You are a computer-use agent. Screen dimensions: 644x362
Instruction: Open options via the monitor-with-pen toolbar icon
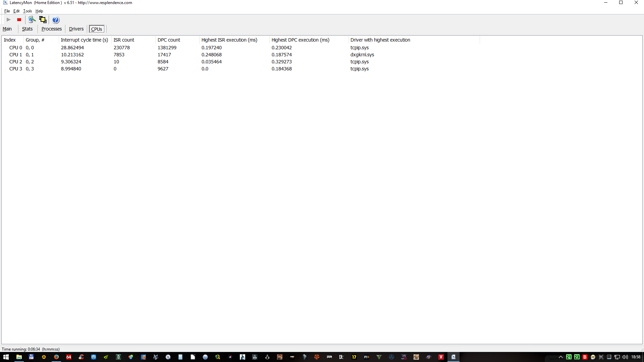point(32,20)
